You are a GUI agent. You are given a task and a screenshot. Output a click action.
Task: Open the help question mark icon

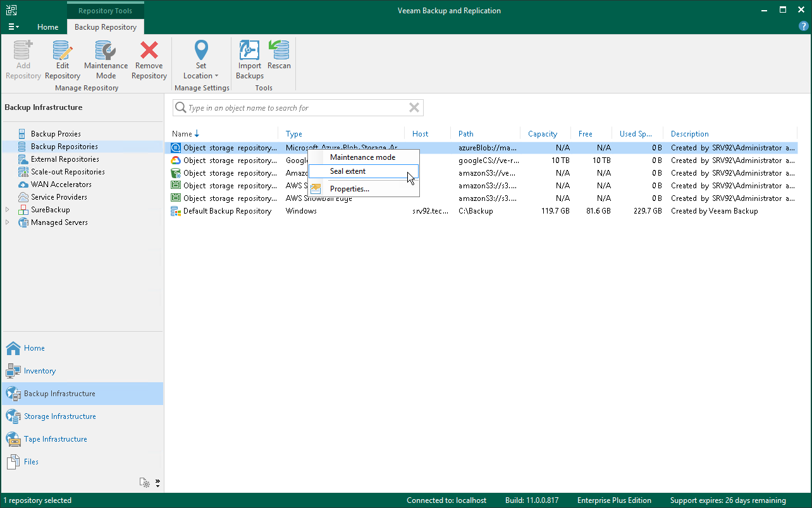pos(803,27)
